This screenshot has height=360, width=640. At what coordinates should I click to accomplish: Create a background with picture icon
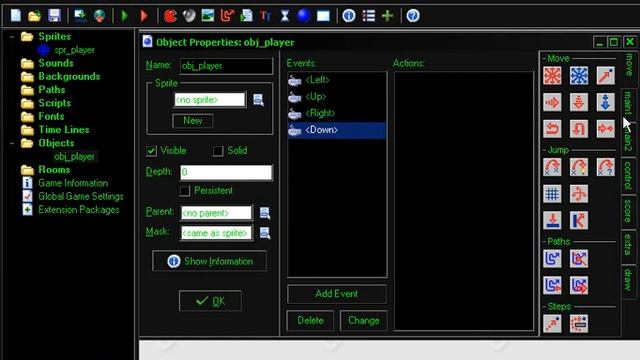tap(208, 16)
